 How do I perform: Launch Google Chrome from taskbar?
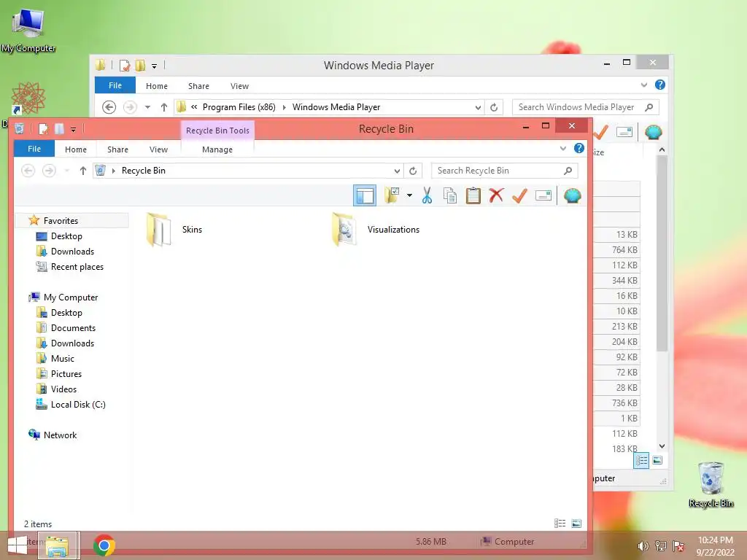click(x=104, y=545)
